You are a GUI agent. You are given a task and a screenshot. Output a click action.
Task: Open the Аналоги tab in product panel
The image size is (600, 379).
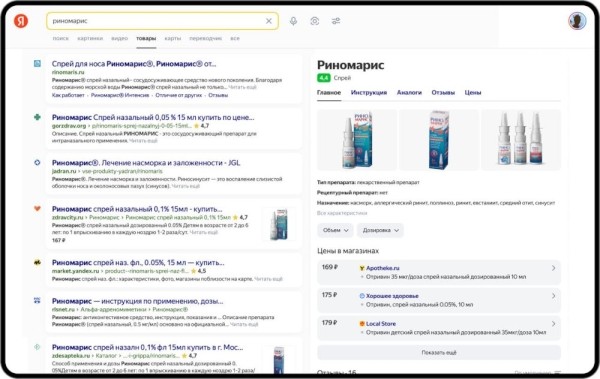(409, 93)
